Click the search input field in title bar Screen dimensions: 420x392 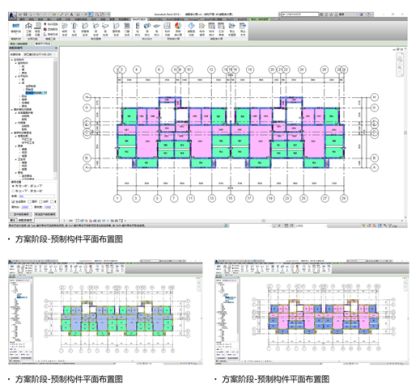[299, 15]
